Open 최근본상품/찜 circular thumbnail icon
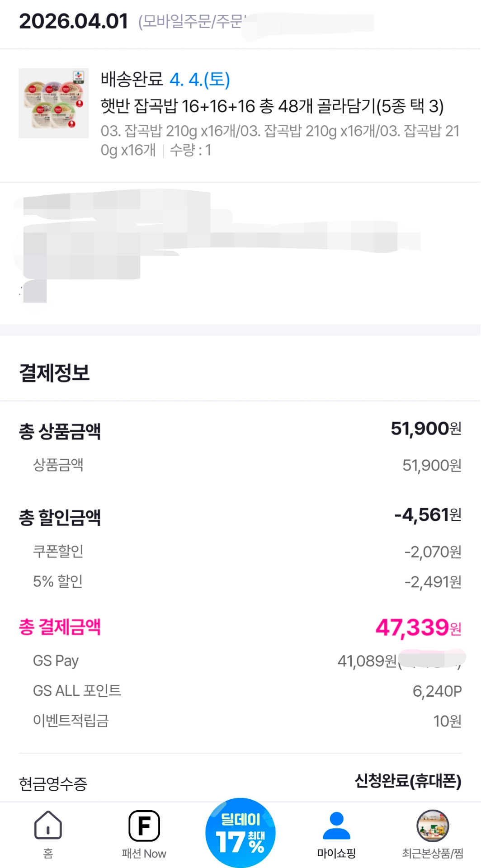481x868 pixels. click(432, 826)
